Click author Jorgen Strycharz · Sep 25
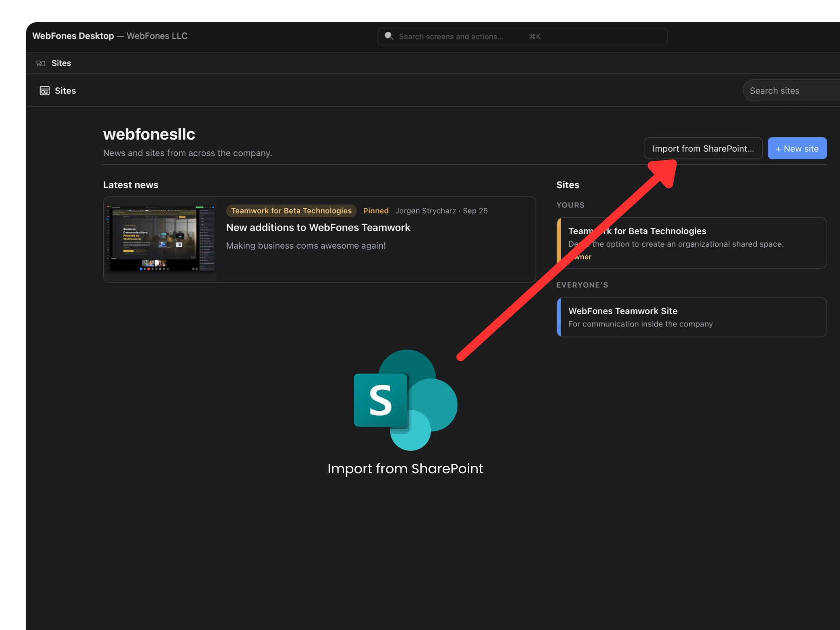 (441, 210)
